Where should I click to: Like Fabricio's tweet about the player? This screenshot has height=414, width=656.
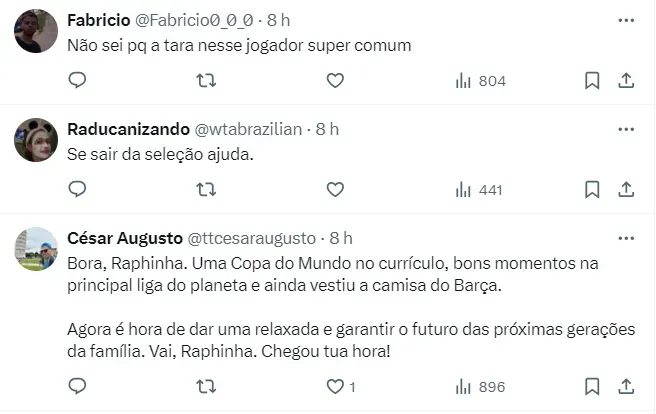(335, 81)
